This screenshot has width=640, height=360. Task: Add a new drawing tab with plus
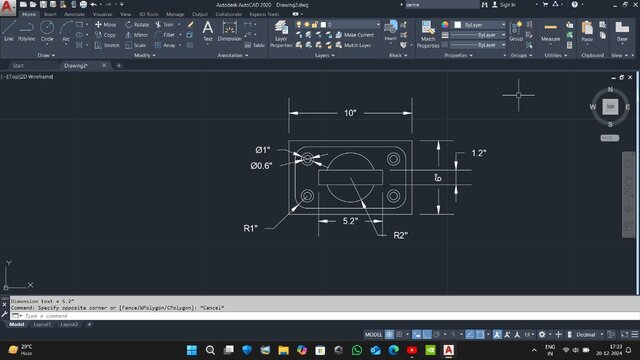(x=119, y=66)
